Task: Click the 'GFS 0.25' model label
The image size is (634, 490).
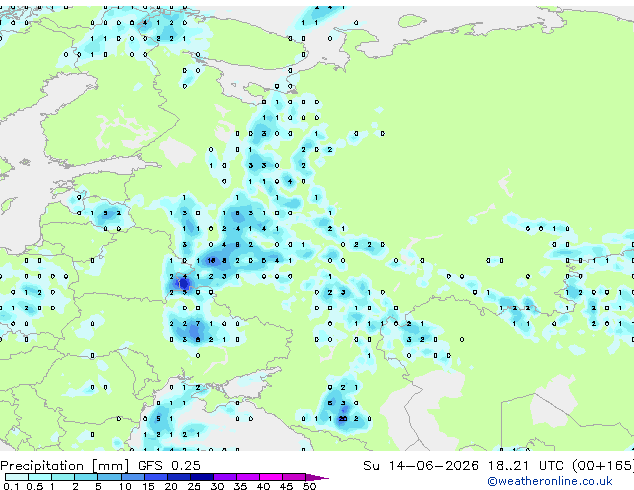Action: pyautogui.click(x=169, y=466)
